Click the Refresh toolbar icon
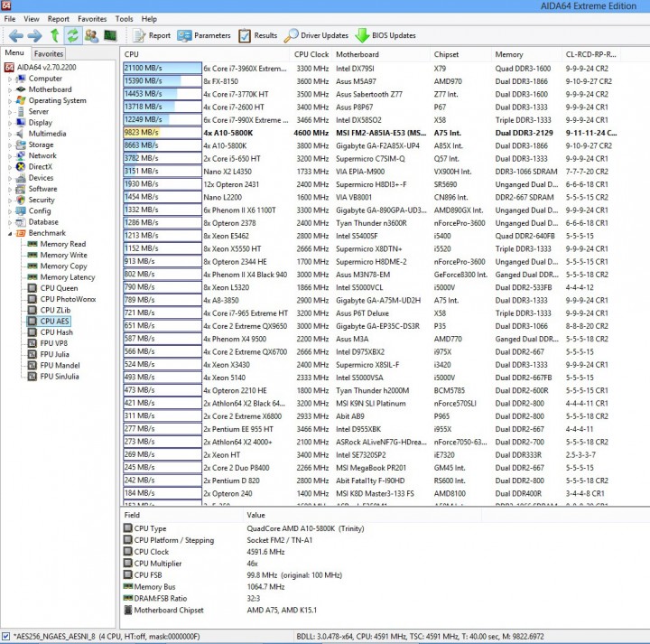Viewport: 650px width, 644px height. point(73,35)
